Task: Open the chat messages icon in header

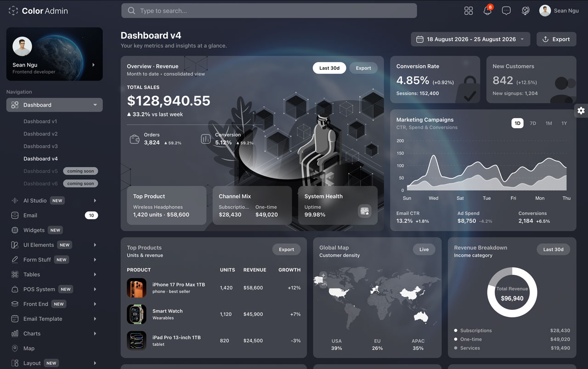Action: click(x=506, y=11)
